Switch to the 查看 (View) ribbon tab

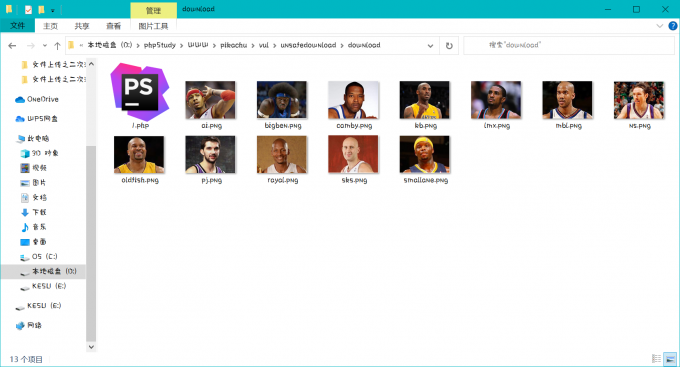pos(113,26)
